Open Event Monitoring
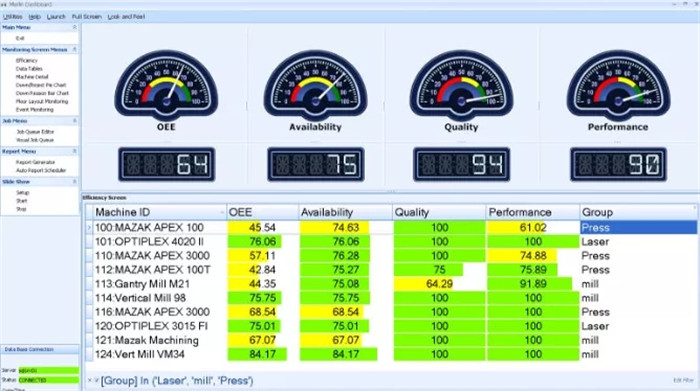The width and height of the screenshot is (700, 391). (34, 109)
